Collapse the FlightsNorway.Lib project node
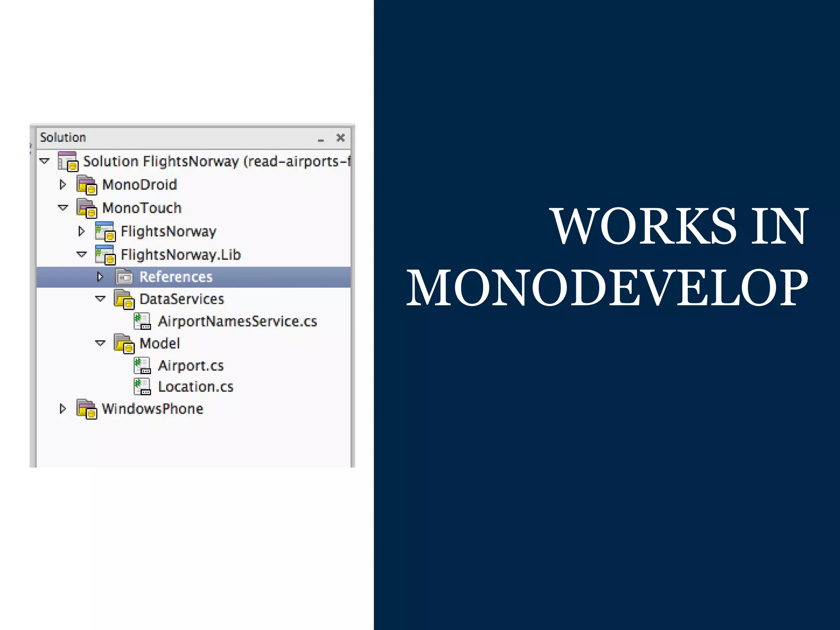Image resolution: width=840 pixels, height=630 pixels. [81, 255]
